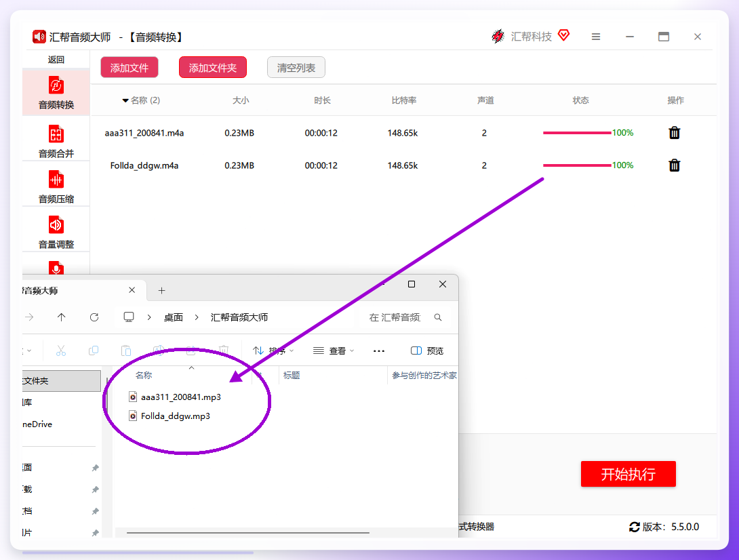
Task: Select row aaa311_200841.m4a in list
Action: [x=403, y=133]
